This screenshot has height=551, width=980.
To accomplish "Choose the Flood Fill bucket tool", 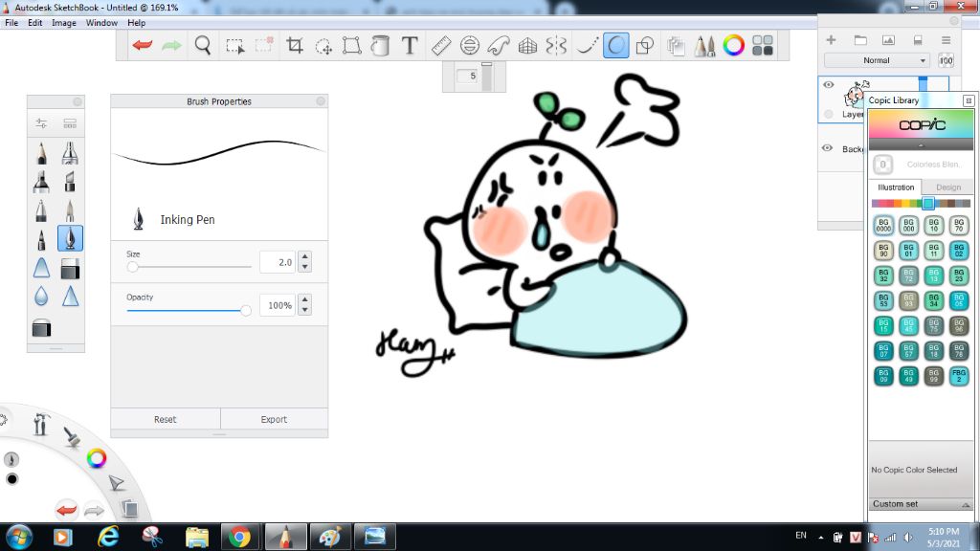I will (380, 45).
